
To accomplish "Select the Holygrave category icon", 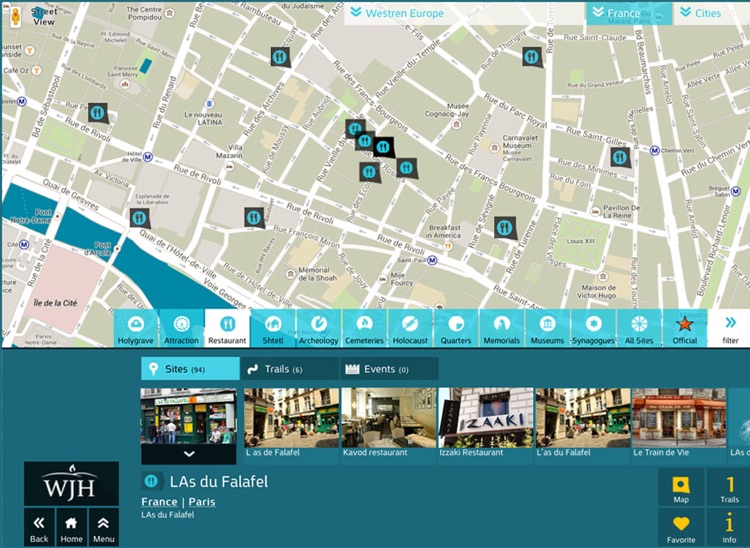I will [135, 328].
